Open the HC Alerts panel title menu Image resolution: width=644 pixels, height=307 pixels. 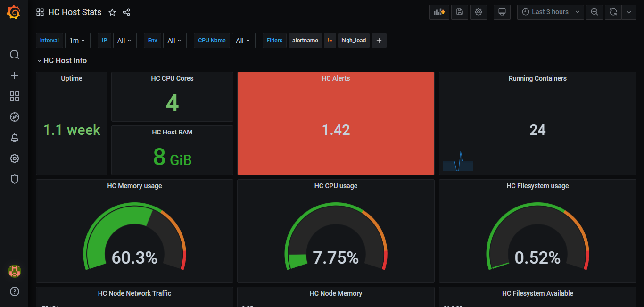pos(336,79)
